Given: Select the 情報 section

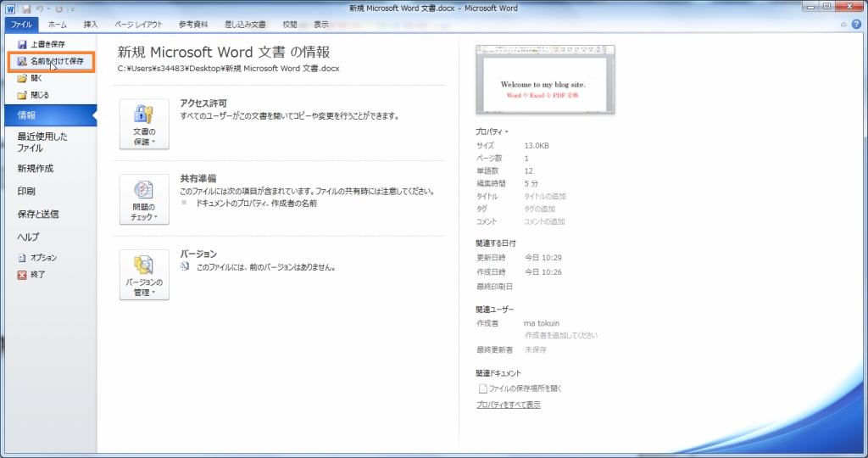Looking at the screenshot, I should (50, 115).
